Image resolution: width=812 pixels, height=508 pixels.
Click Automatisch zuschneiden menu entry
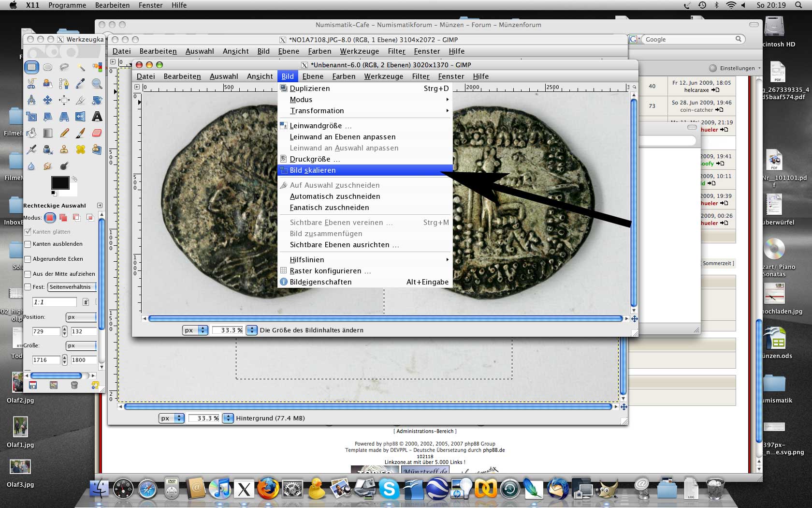coord(334,196)
